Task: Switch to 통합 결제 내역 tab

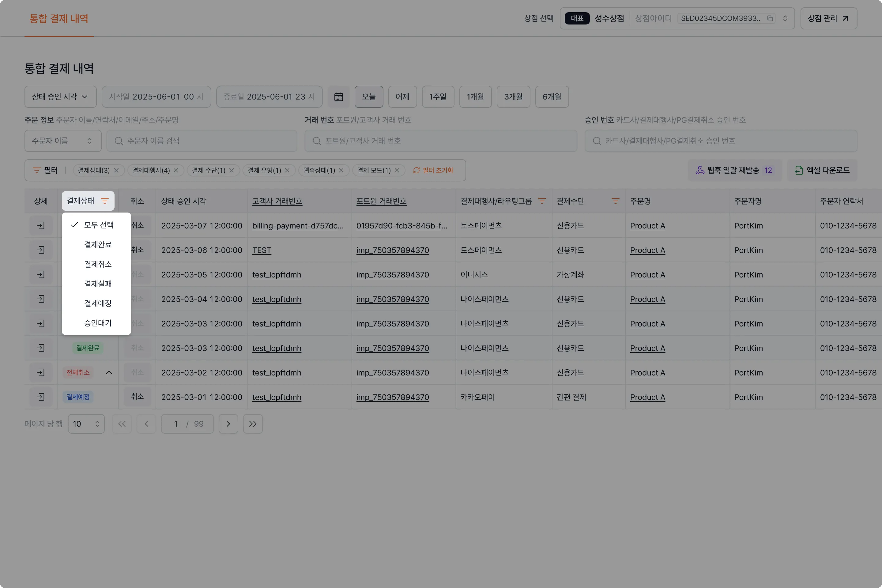Action: pos(59,18)
